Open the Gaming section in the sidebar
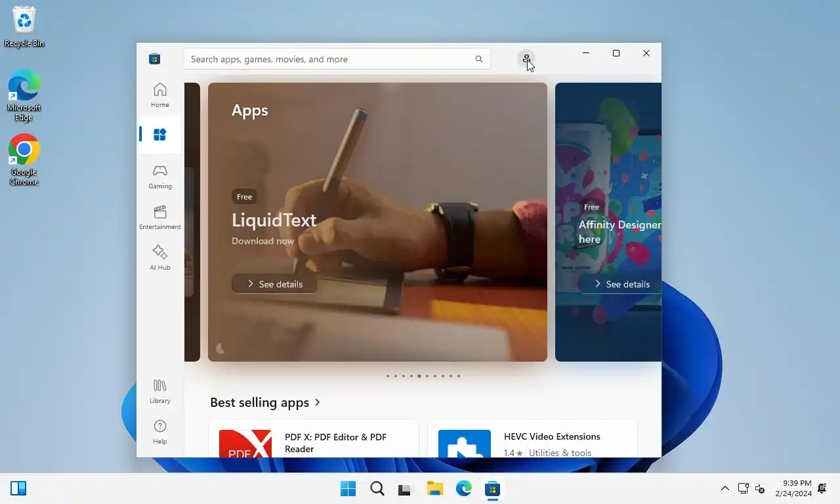The height and width of the screenshot is (504, 840). (x=160, y=177)
